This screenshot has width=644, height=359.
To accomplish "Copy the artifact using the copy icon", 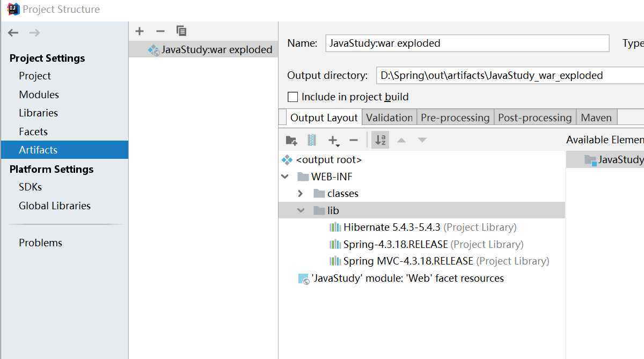I will (181, 31).
